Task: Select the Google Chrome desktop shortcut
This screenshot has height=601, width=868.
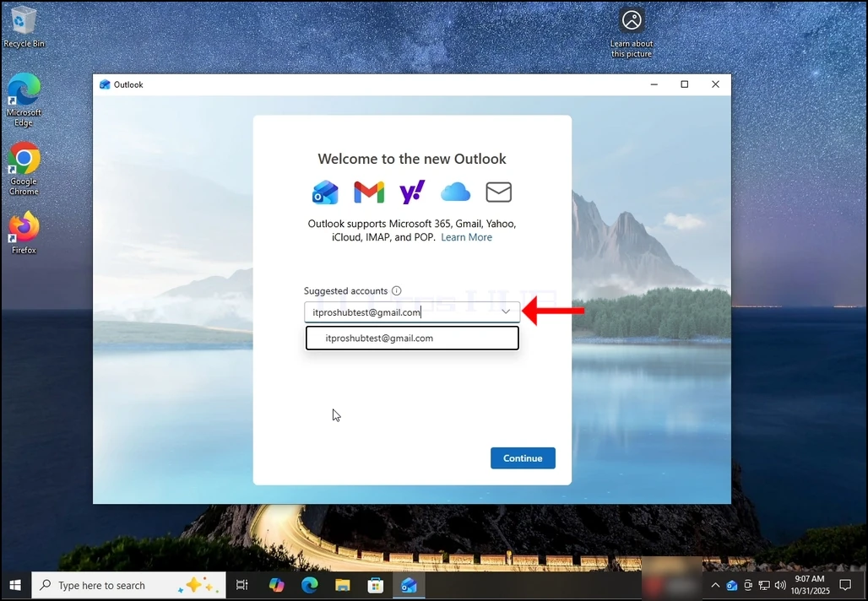Action: 24,169
